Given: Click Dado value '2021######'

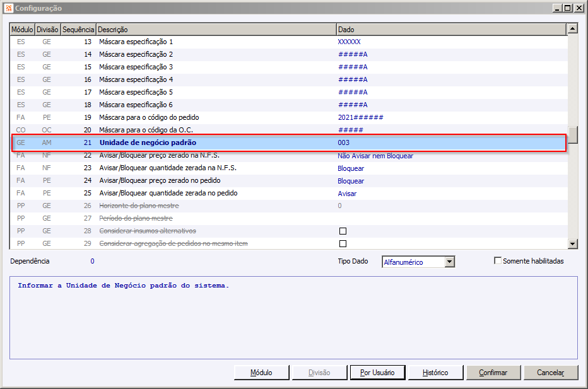Looking at the screenshot, I should [360, 117].
